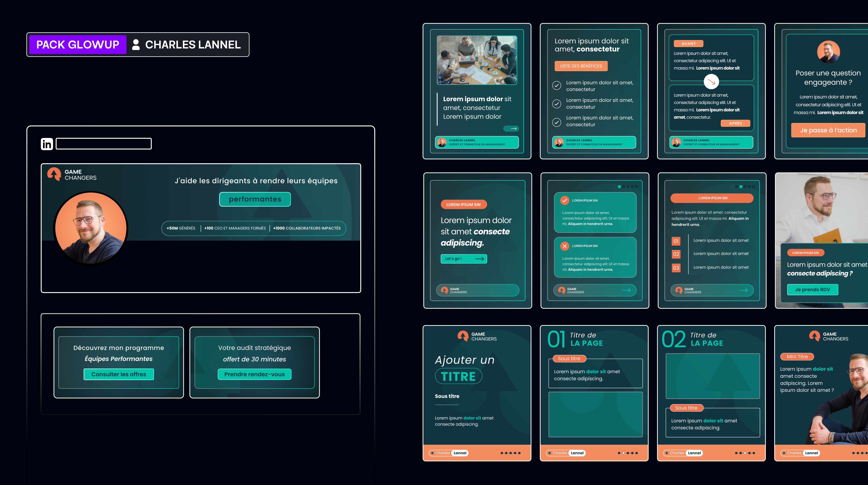Click the Je passe à l'action button
This screenshot has width=868, height=485.
pos(828,130)
